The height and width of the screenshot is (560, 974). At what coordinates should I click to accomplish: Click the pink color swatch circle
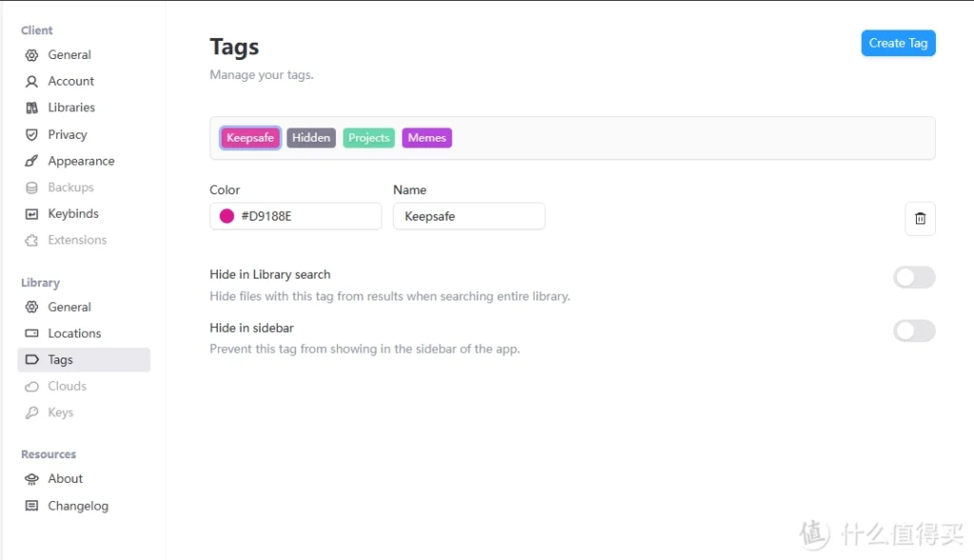(x=226, y=217)
